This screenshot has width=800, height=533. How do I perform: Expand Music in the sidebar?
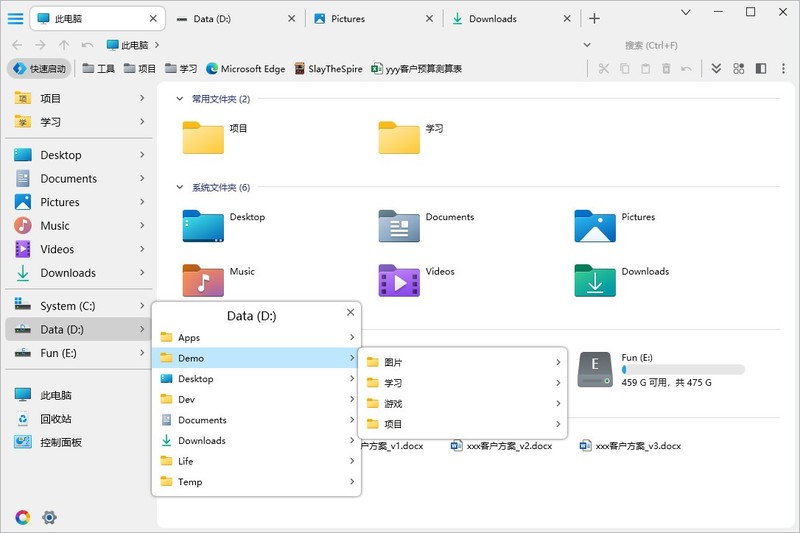pyautogui.click(x=142, y=225)
